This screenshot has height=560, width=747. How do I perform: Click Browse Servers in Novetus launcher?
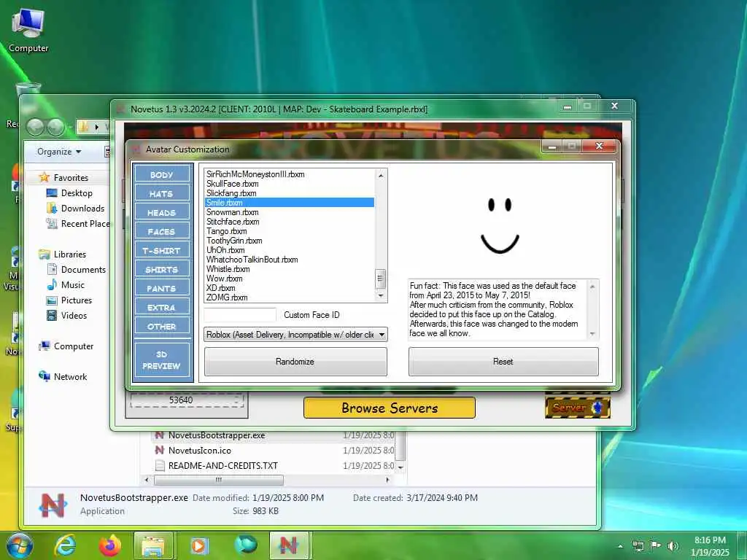tap(390, 408)
